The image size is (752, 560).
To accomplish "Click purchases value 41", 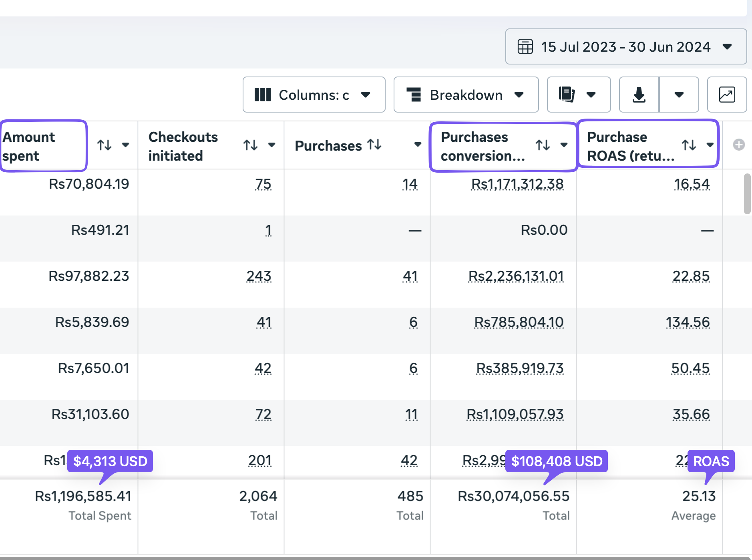I will [x=410, y=276].
